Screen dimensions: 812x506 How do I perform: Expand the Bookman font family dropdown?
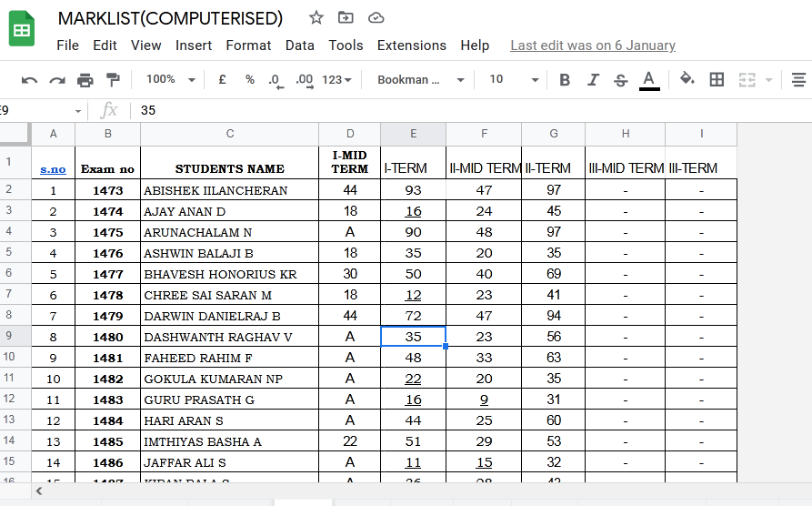point(421,80)
